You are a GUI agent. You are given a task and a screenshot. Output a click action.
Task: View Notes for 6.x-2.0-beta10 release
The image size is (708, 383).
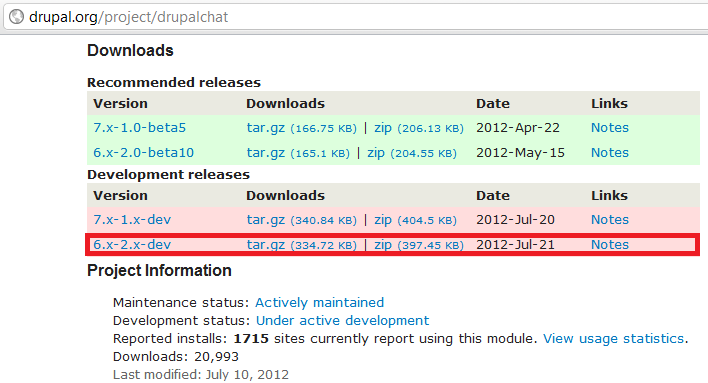point(610,153)
